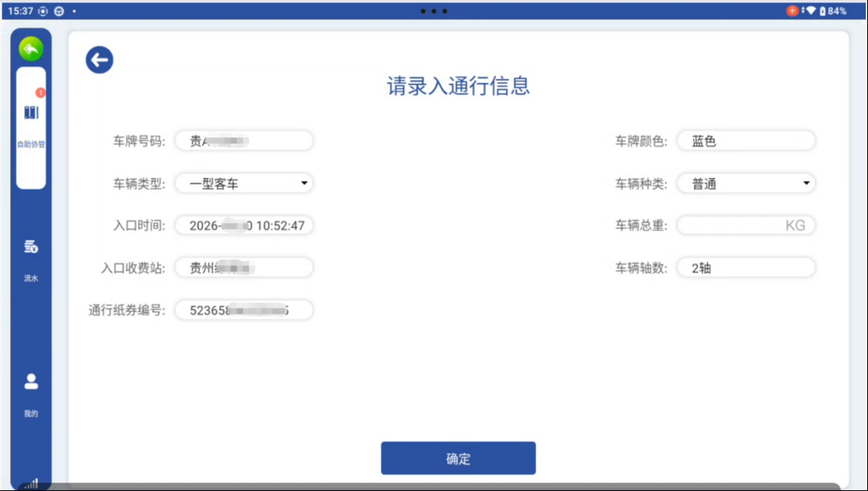This screenshot has width=868, height=491.
Task: Open the 车辆类型 dropdown showing 一型客车
Action: point(244,184)
